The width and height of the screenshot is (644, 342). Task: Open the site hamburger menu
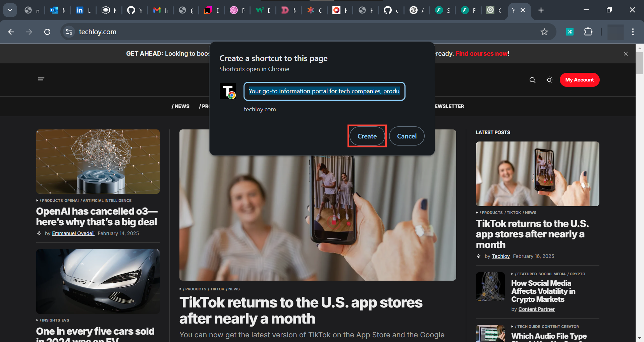coord(41,79)
